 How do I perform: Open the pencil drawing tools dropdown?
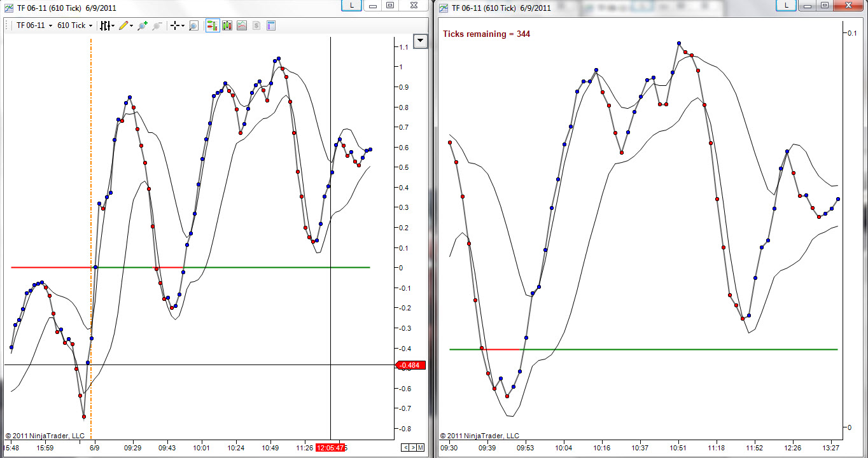coord(125,25)
